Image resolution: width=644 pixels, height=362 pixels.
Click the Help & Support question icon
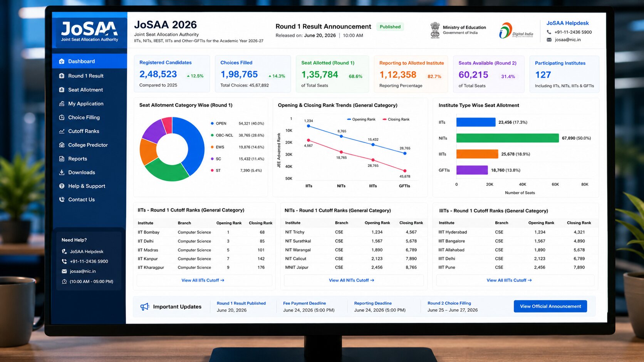[62, 186]
